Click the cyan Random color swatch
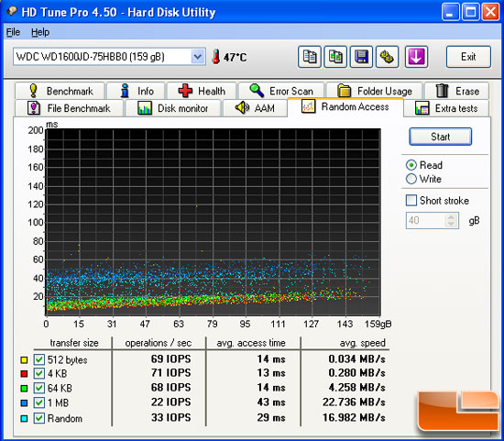Viewport: 504px width, 441px height. (24, 418)
